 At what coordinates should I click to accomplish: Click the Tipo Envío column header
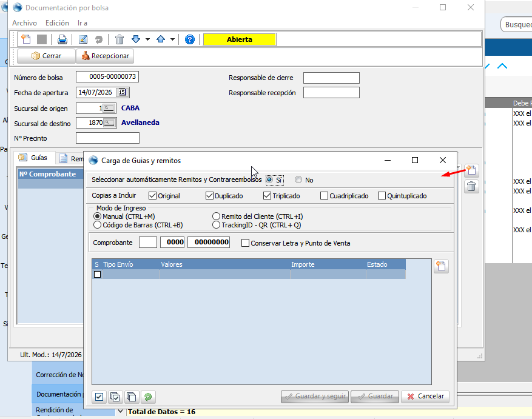point(130,264)
